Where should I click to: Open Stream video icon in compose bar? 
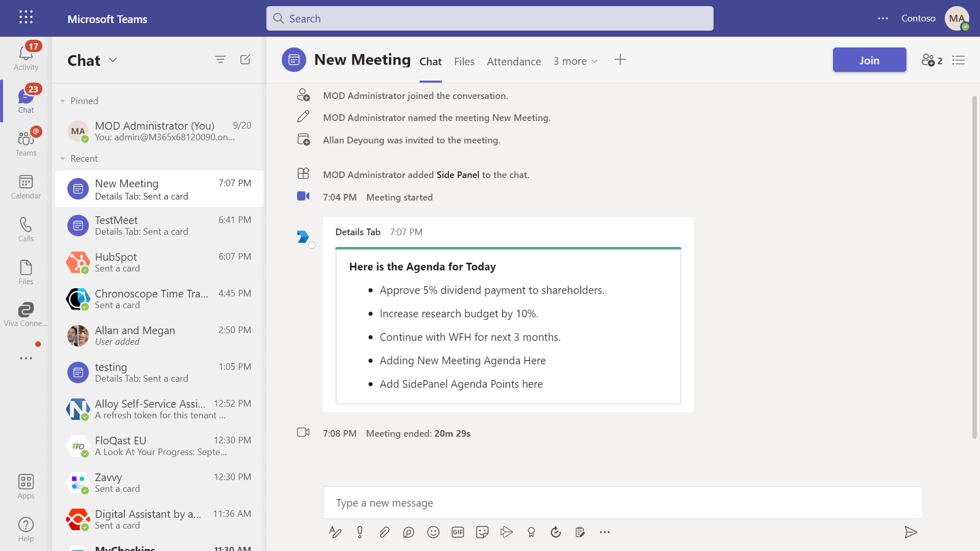coord(507,532)
